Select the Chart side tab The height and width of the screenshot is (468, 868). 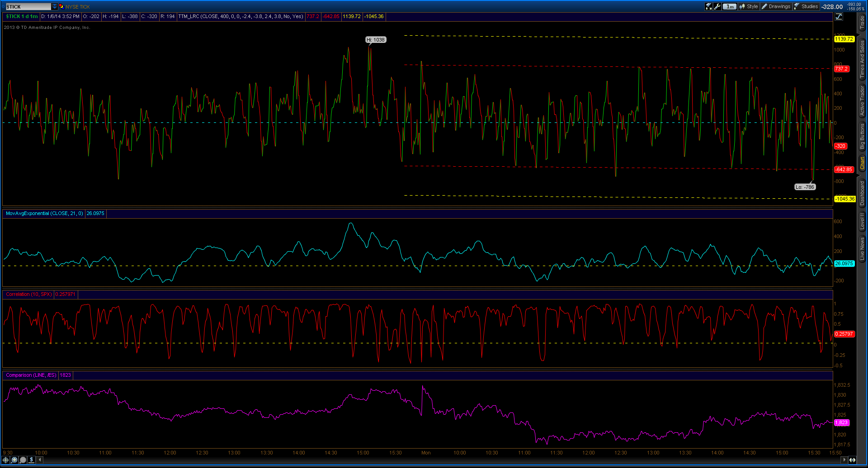862,164
